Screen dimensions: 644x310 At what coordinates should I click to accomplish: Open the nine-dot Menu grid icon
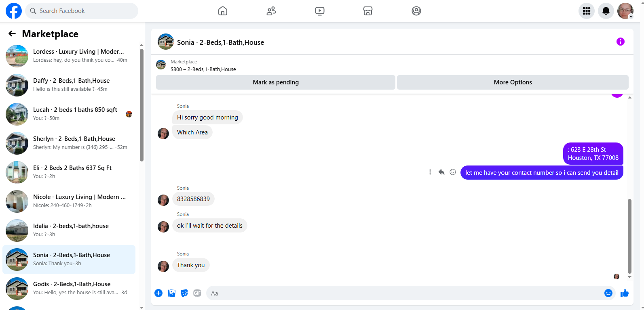(587, 11)
